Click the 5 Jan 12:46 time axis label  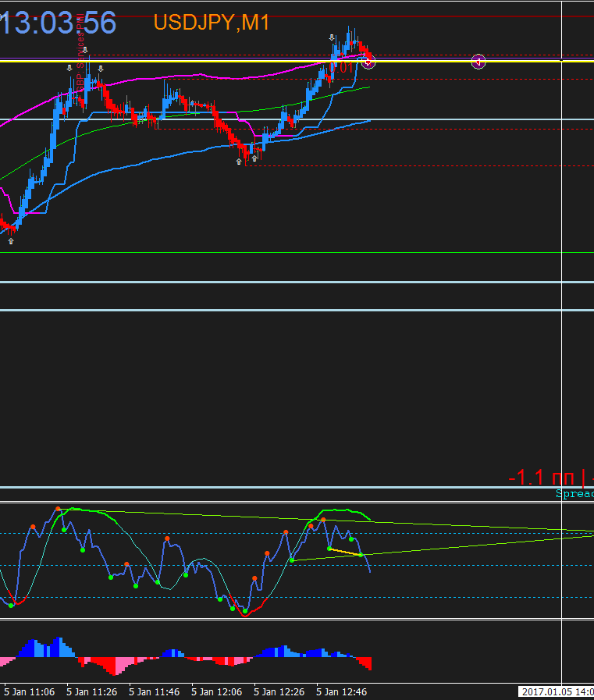coord(342,692)
